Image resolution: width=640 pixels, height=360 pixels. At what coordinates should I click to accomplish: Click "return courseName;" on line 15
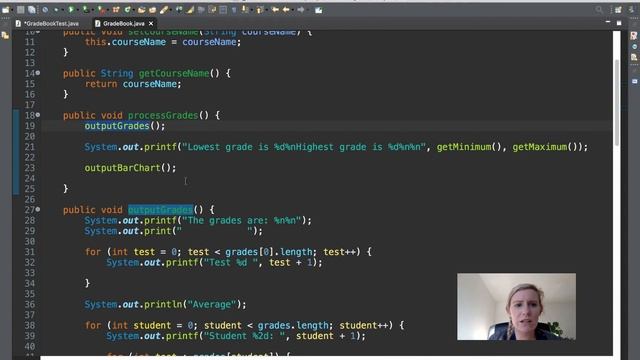click(x=133, y=84)
